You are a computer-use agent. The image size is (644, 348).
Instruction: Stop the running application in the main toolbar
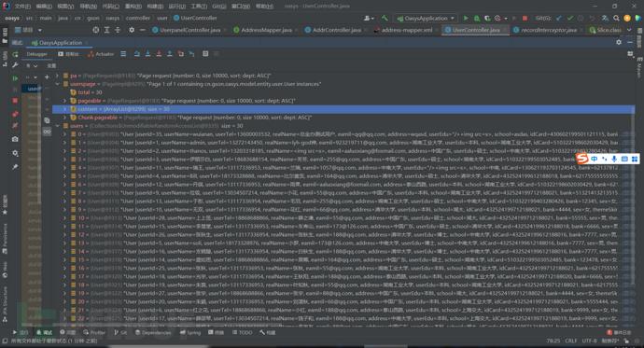coord(525,18)
